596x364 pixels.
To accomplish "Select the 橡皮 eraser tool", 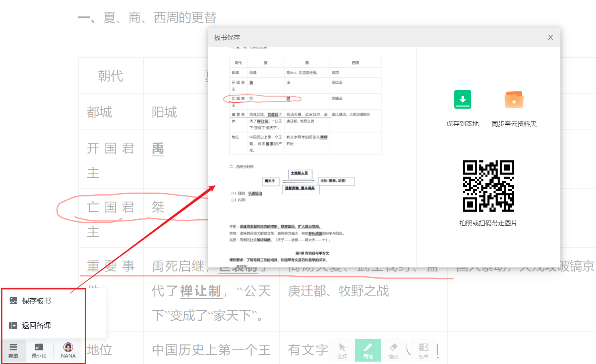I will point(393,350).
